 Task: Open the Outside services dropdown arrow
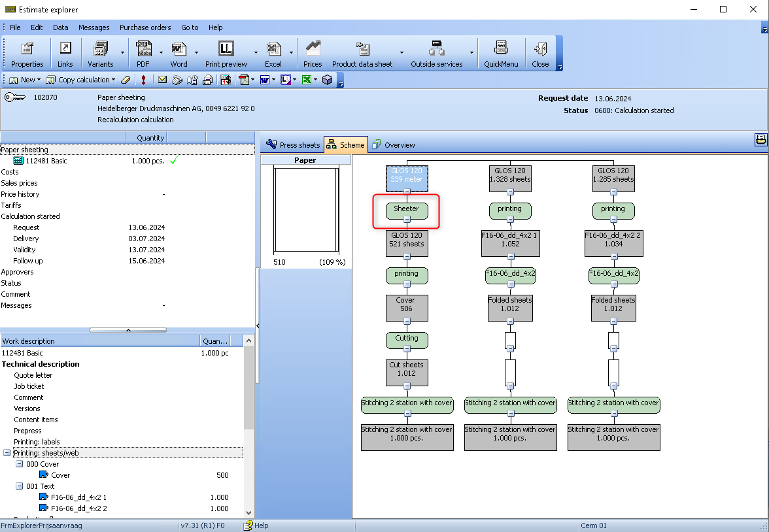click(x=472, y=53)
